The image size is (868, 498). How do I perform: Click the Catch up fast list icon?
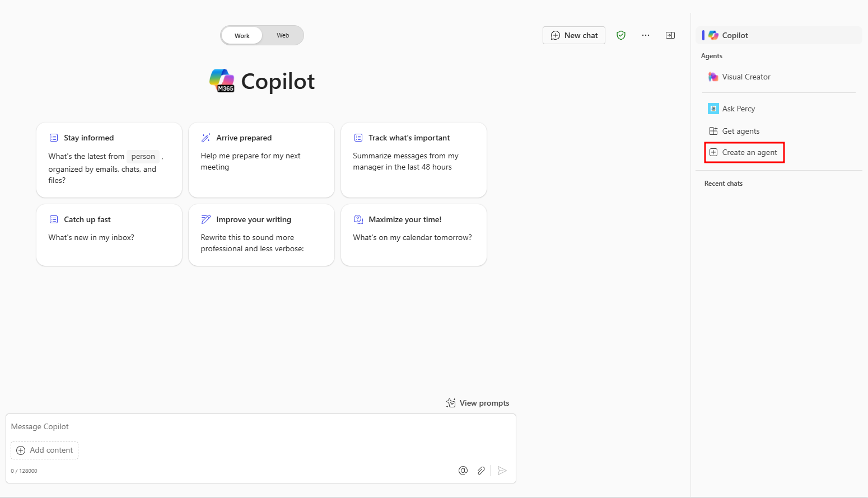coord(54,219)
